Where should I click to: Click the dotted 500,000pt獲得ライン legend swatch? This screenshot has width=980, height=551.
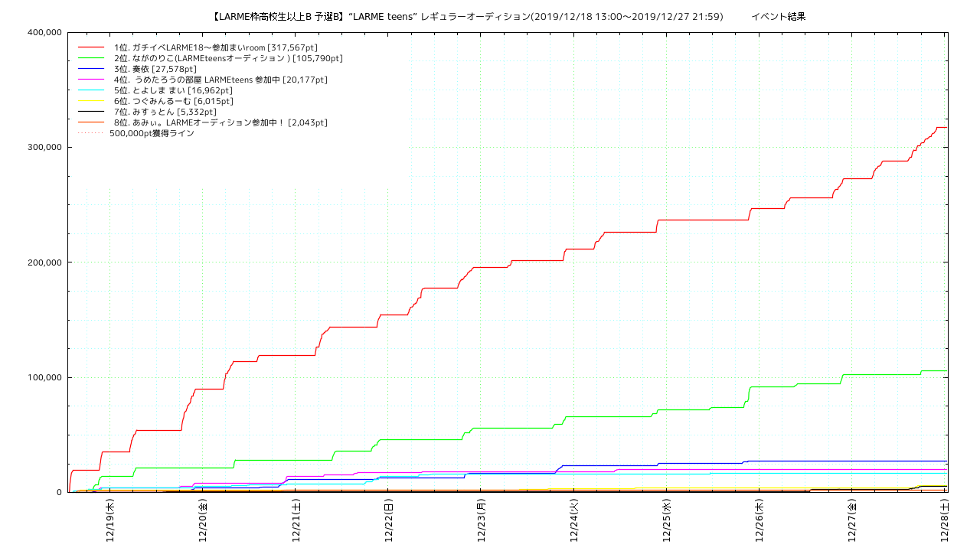[x=90, y=133]
